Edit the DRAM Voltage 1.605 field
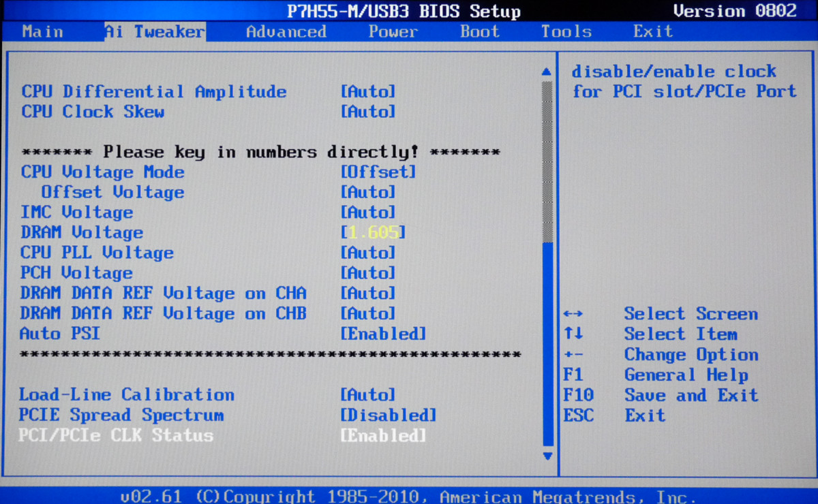Screen dimensions: 818x504 (374, 232)
